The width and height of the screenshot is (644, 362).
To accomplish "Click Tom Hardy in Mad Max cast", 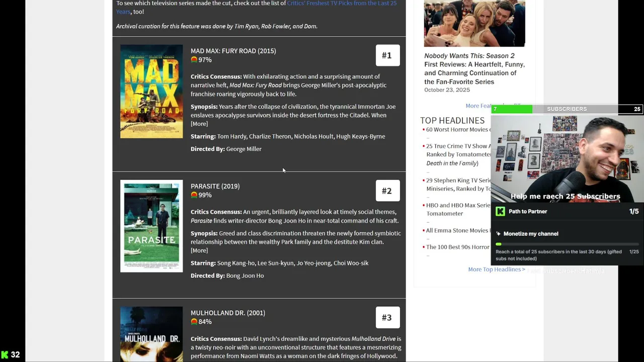I will pos(231,136).
